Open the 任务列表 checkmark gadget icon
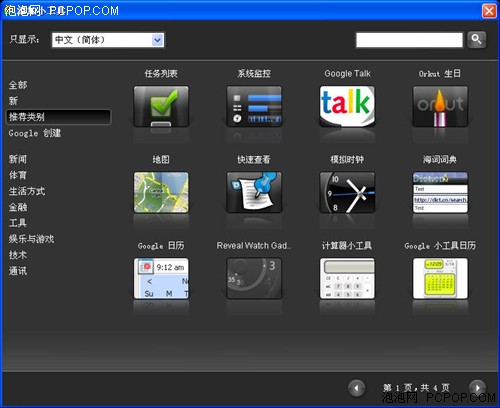The image size is (500, 408). (x=161, y=106)
